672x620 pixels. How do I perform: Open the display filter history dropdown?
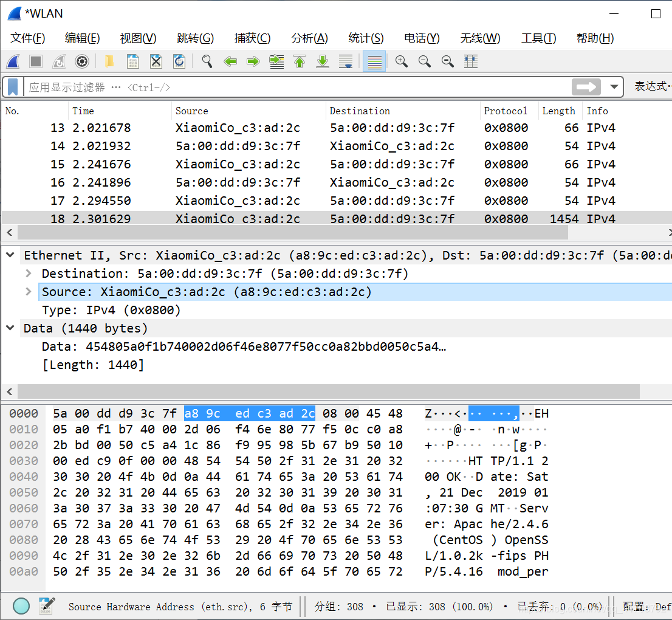tap(614, 87)
